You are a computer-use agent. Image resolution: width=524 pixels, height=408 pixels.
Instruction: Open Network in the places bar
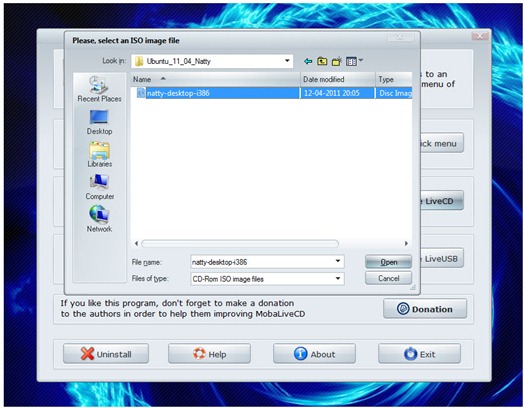99,219
